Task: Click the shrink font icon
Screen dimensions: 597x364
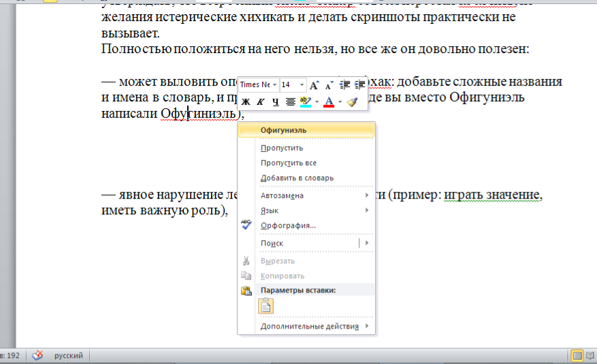Action: (x=329, y=85)
